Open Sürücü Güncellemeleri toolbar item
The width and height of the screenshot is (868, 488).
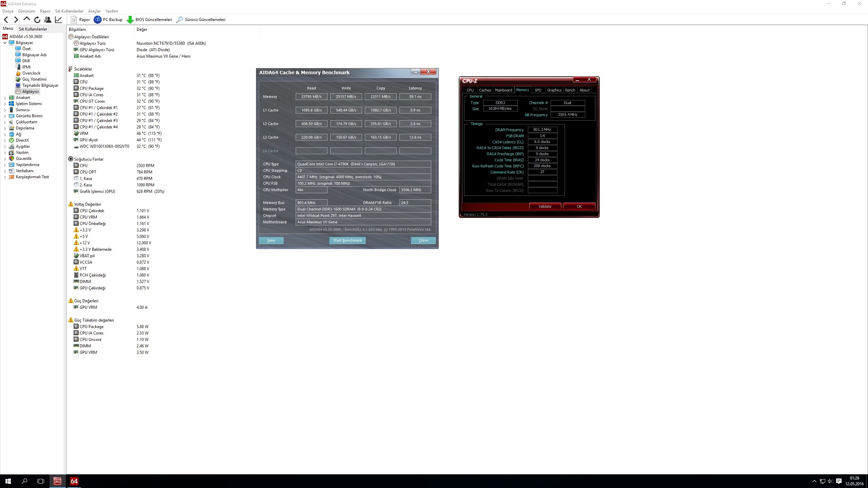coord(201,20)
